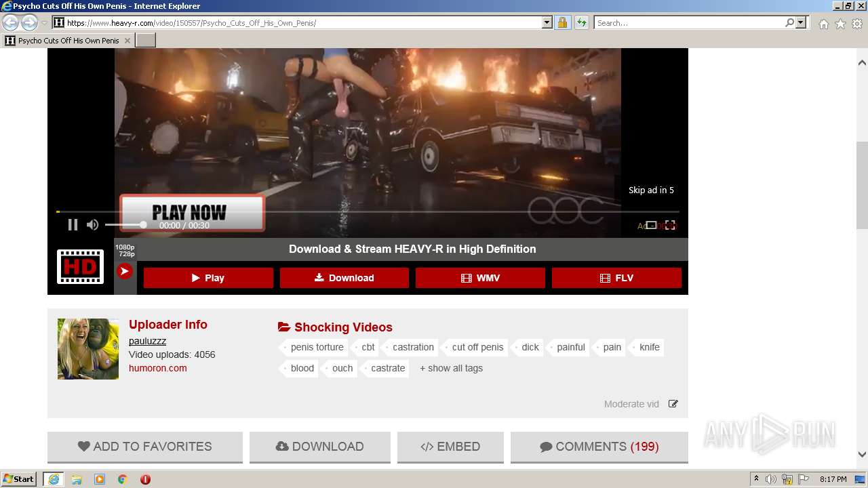Open the Shocking Videos category link
The width and height of the screenshot is (868, 488).
[x=335, y=327]
